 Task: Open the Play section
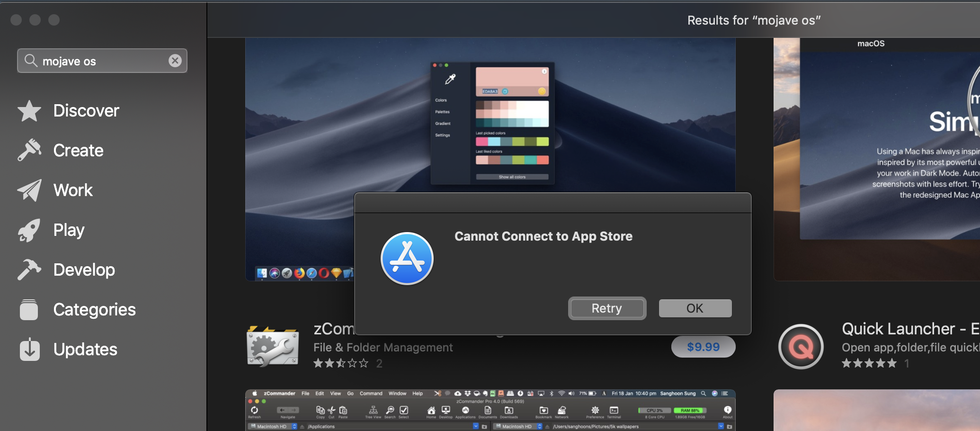(x=51, y=230)
